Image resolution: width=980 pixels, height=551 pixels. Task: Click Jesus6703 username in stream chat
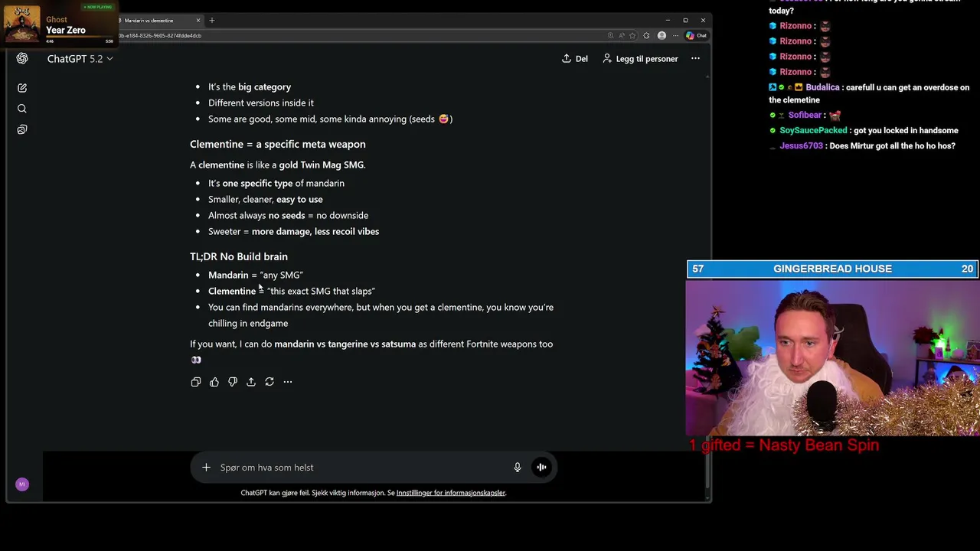[801, 145]
